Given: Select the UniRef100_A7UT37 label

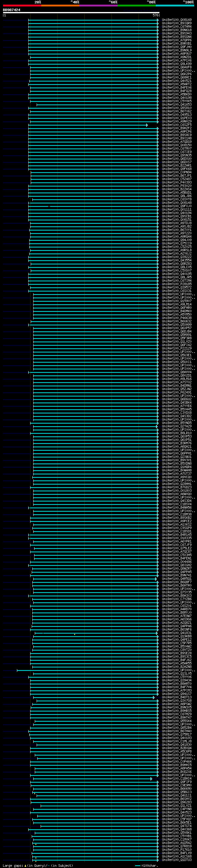Looking at the screenshot, I should coord(177,474).
